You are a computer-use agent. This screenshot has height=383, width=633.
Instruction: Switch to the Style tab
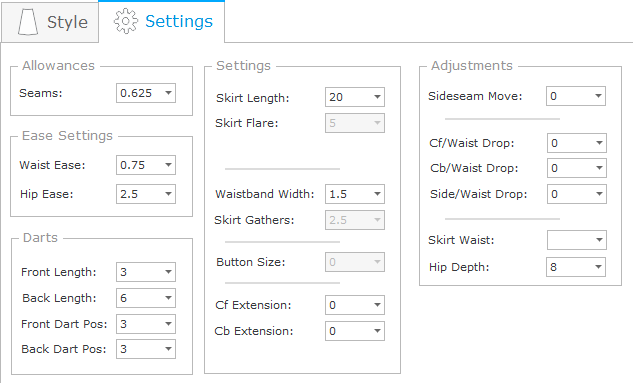pos(50,22)
